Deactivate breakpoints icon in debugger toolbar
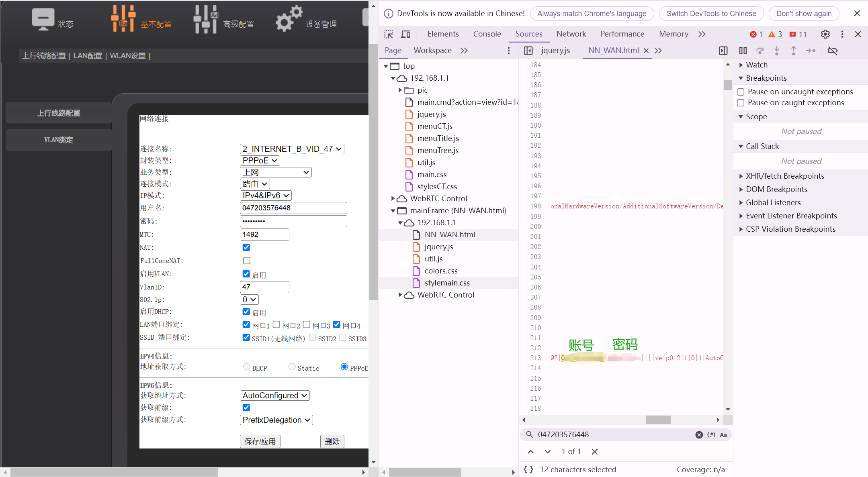 point(833,51)
